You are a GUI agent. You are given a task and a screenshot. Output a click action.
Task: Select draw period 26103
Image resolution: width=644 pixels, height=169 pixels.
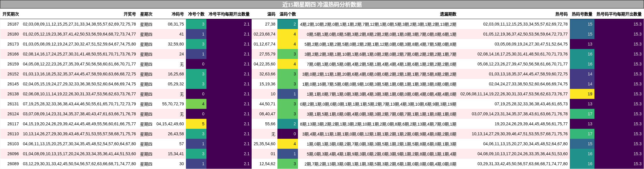click(x=13, y=144)
